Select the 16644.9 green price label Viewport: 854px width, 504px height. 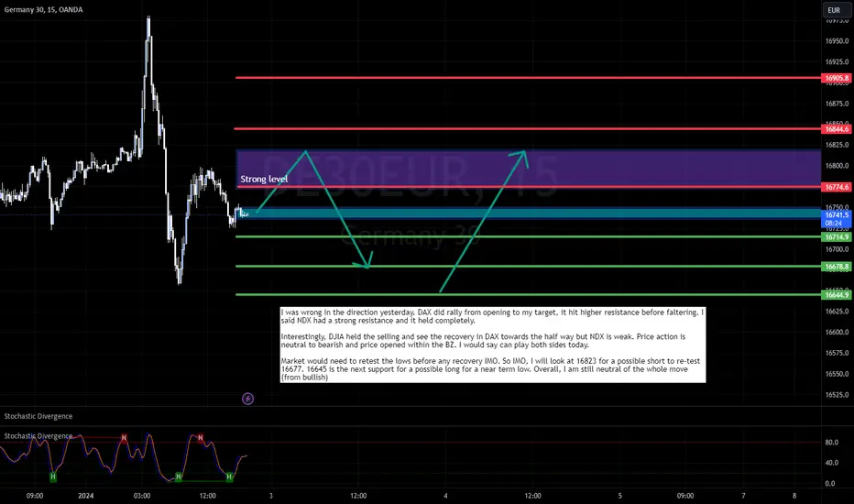pos(837,295)
